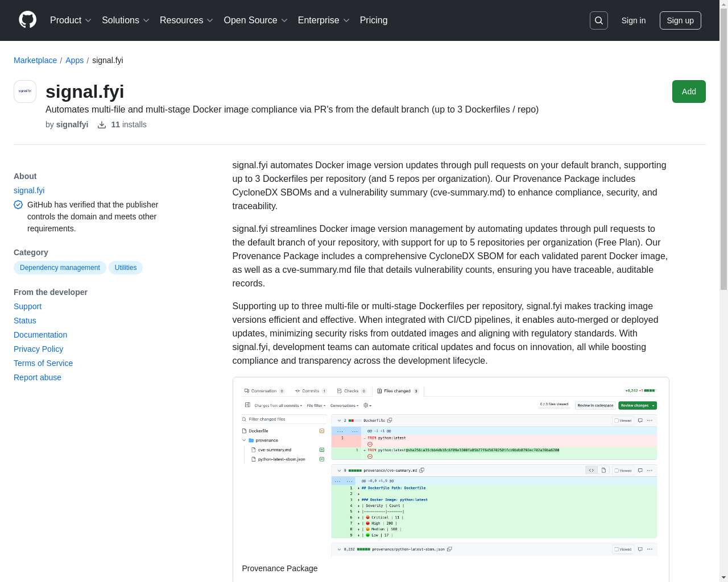Viewport: 728px width, 582px height.
Task: Open the signal.fyi link under About
Action: pyautogui.click(x=29, y=190)
